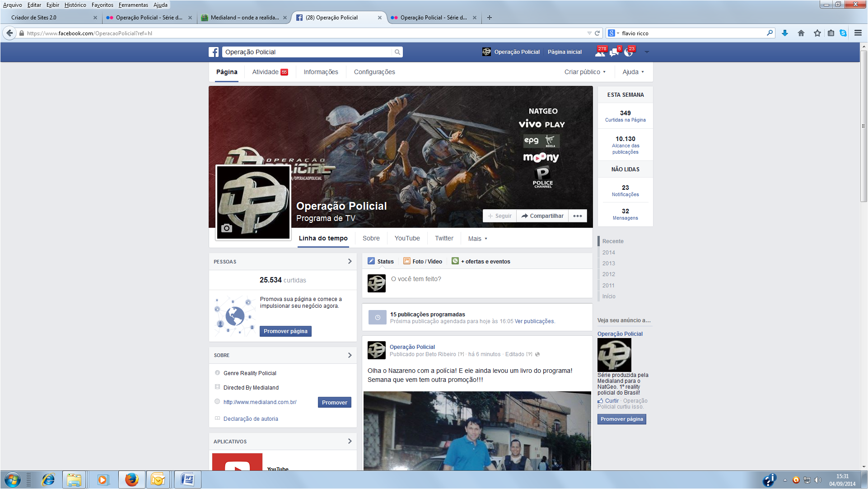
Task: Open Declaração de autoria link
Action: [x=251, y=419]
